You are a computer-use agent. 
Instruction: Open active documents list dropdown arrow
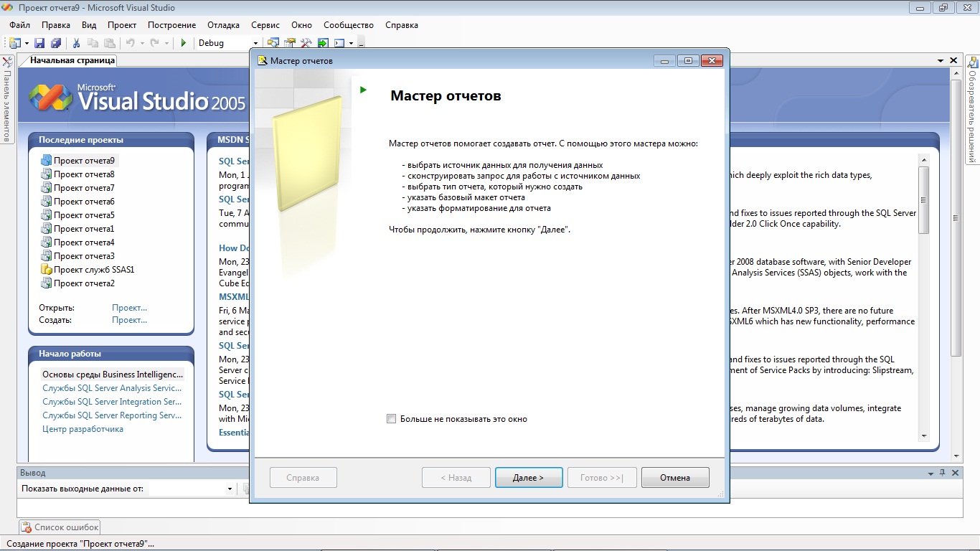[941, 61]
